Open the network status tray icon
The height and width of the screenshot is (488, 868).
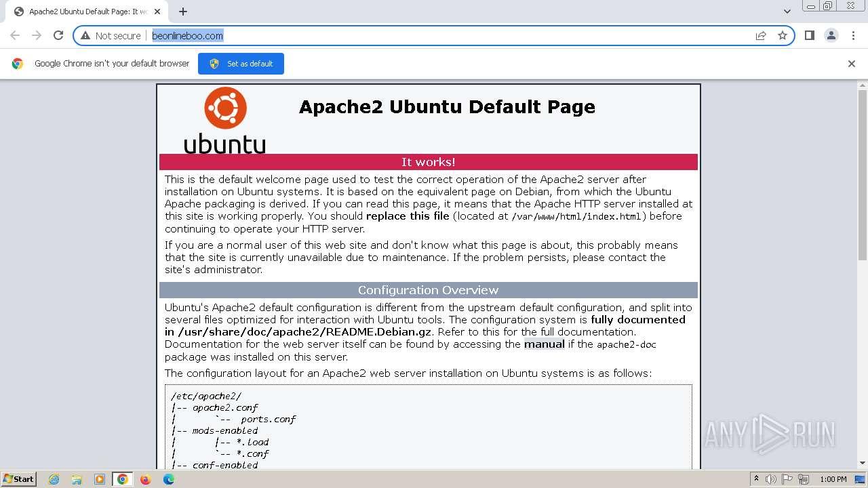click(804, 479)
